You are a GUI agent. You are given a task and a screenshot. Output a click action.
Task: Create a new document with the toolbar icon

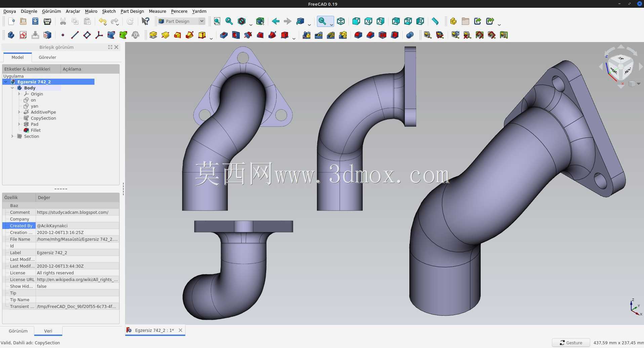tap(11, 21)
